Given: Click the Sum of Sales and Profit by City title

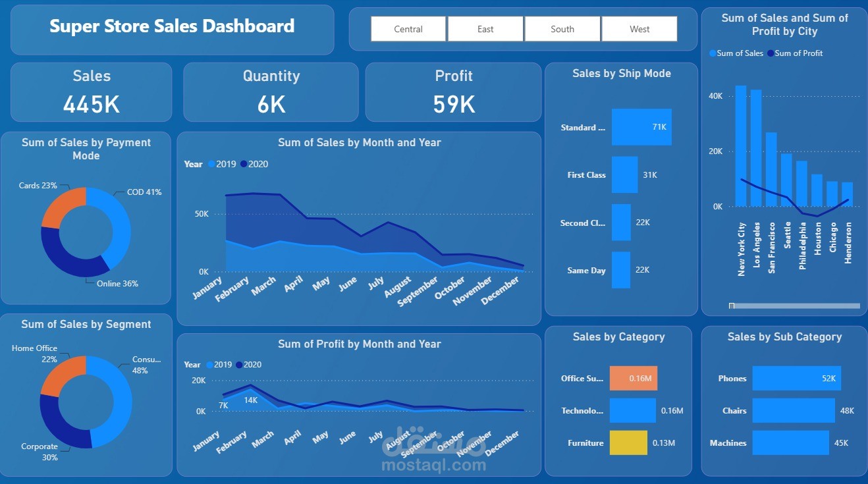Looking at the screenshot, I should [784, 24].
